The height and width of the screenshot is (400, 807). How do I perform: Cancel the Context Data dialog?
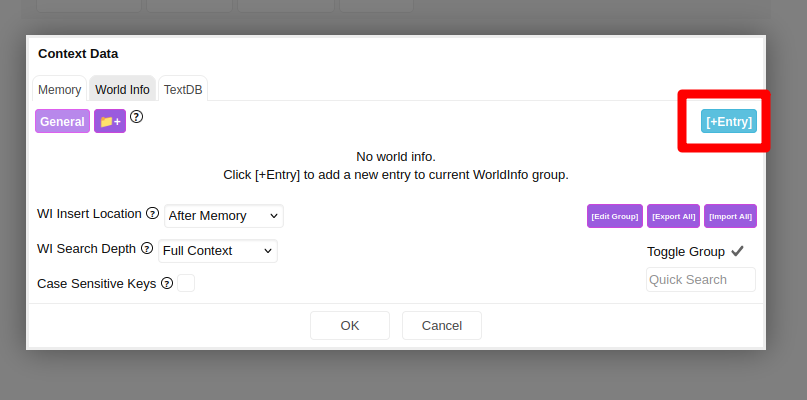[442, 325]
